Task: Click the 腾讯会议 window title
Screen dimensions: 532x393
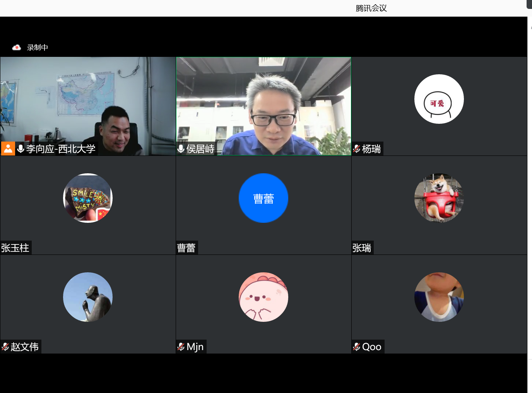Action: [371, 8]
